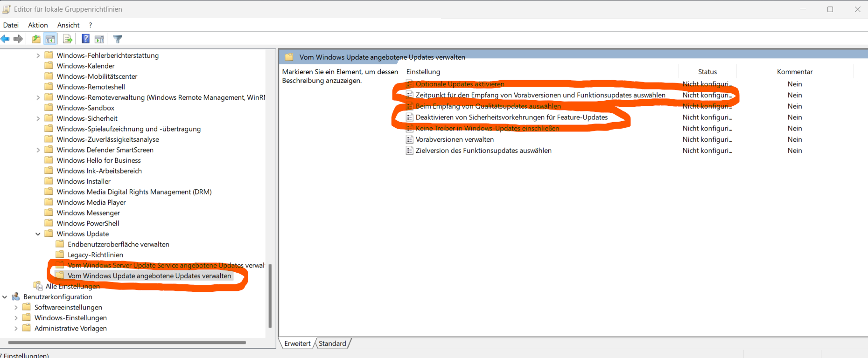
Task: Select Keine Treiber in Windows-Updates einschließen
Action: tap(487, 128)
